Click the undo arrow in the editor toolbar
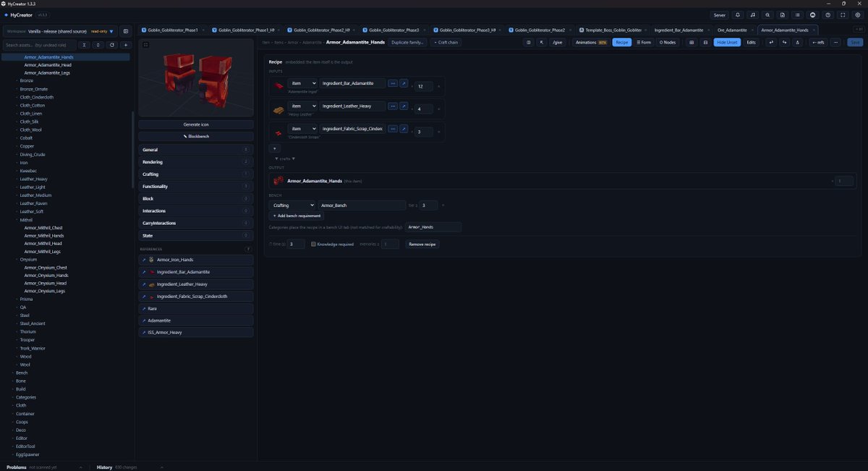The image size is (868, 471). 771,43
